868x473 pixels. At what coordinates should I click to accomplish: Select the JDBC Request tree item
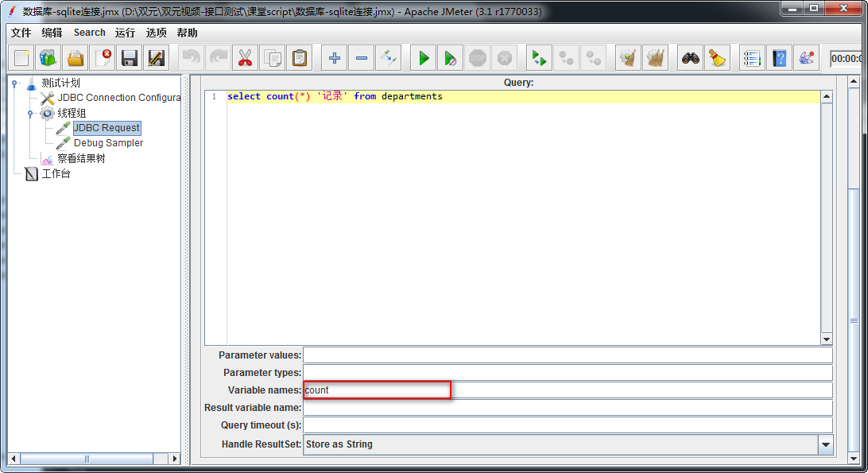[107, 128]
